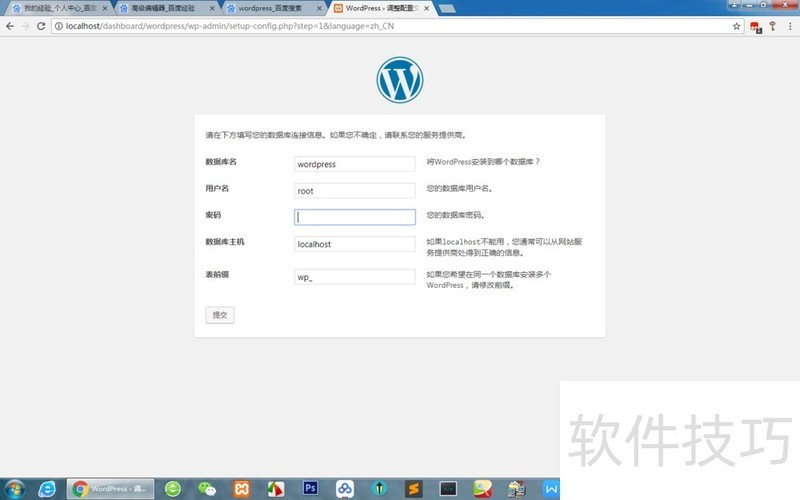Image resolution: width=800 pixels, height=500 pixels.
Task: Close the WordPress setup tab
Action: click(427, 8)
